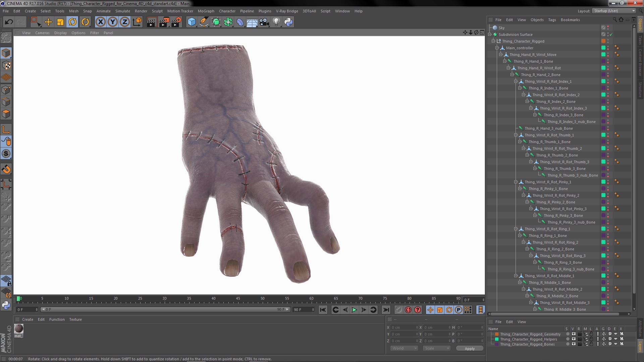644x362 pixels.
Task: Click the Python icon in left palette
Action: tap(6, 305)
